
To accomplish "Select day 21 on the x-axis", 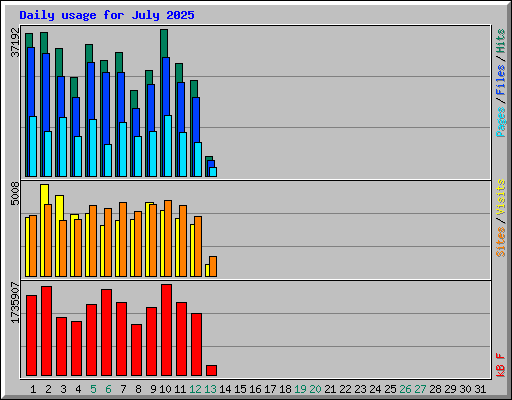I will (x=330, y=389).
